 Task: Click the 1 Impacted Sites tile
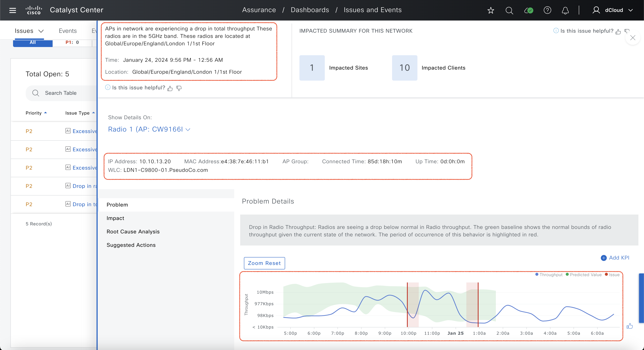pyautogui.click(x=312, y=68)
